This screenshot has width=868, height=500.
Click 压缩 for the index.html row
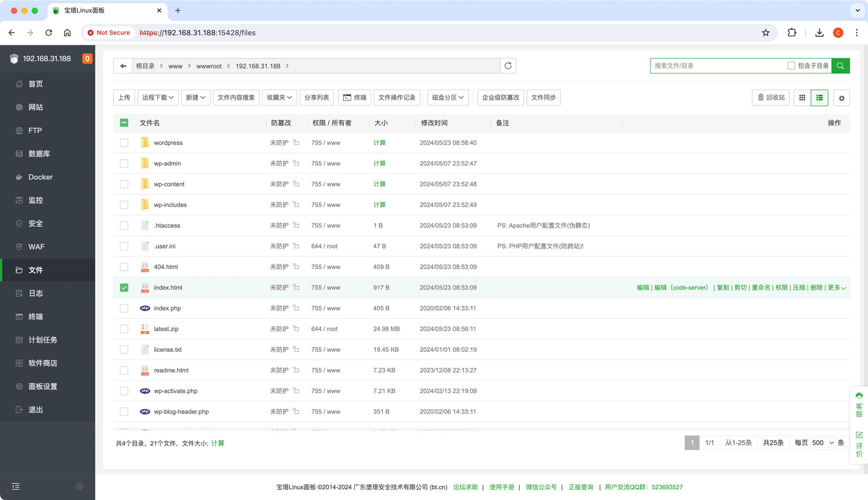tap(799, 288)
